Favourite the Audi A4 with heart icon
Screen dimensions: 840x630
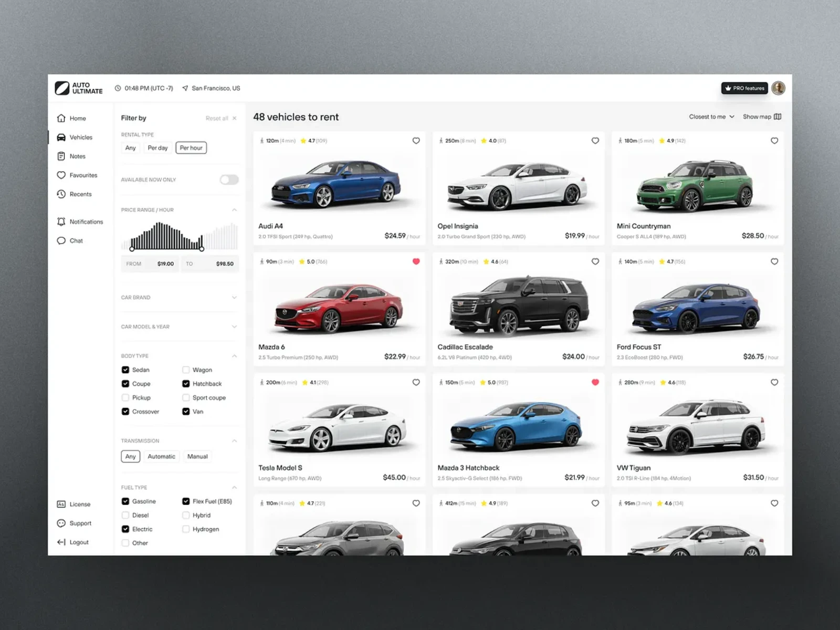[416, 141]
